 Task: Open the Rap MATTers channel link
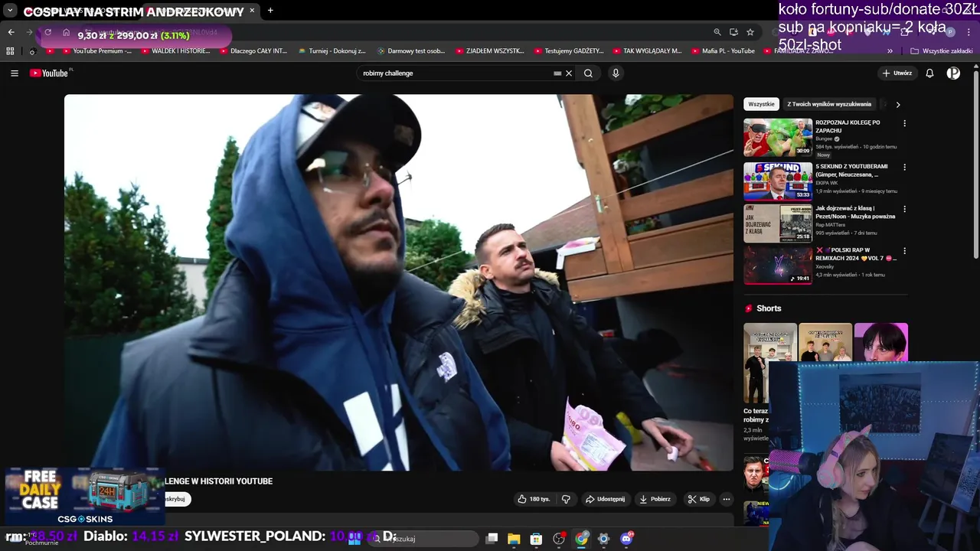tap(831, 225)
